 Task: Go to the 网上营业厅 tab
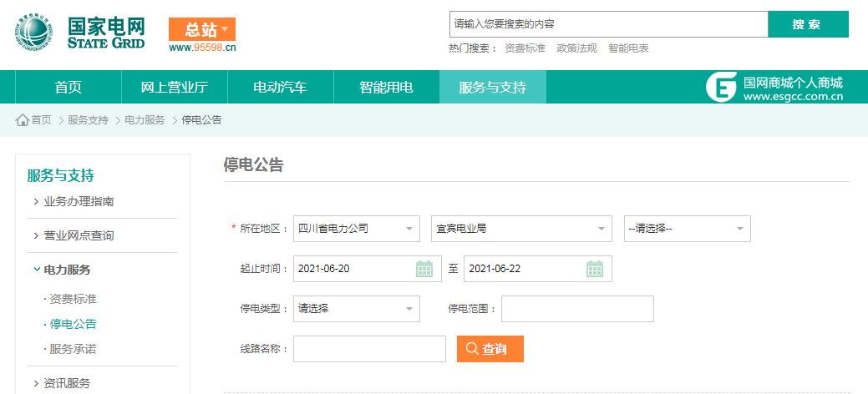(174, 87)
